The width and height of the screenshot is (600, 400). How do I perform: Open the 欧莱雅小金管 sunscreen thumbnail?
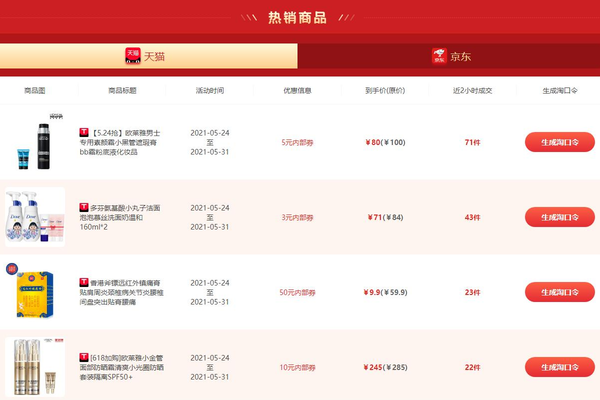click(x=35, y=367)
